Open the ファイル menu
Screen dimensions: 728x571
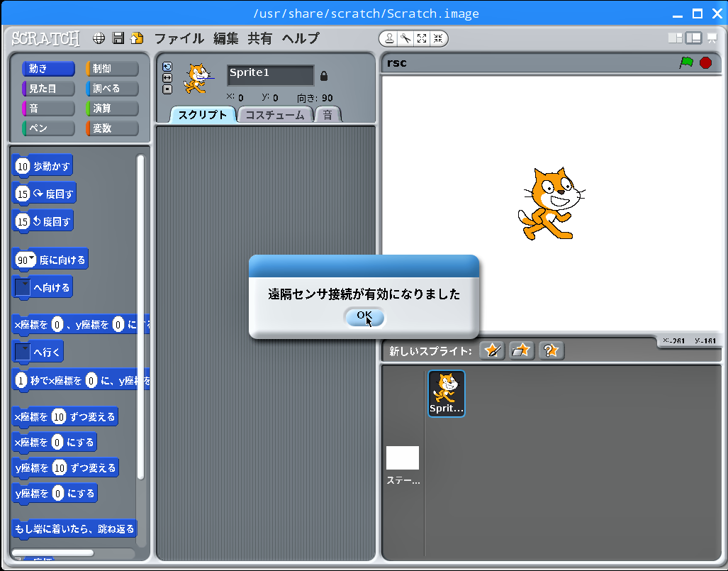179,38
